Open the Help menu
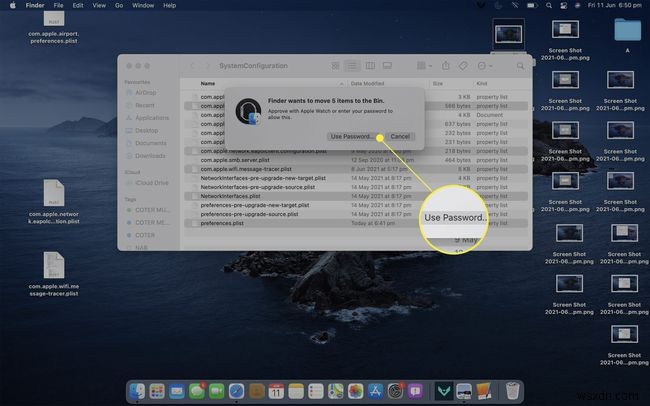This screenshot has height=406, width=650. click(170, 5)
